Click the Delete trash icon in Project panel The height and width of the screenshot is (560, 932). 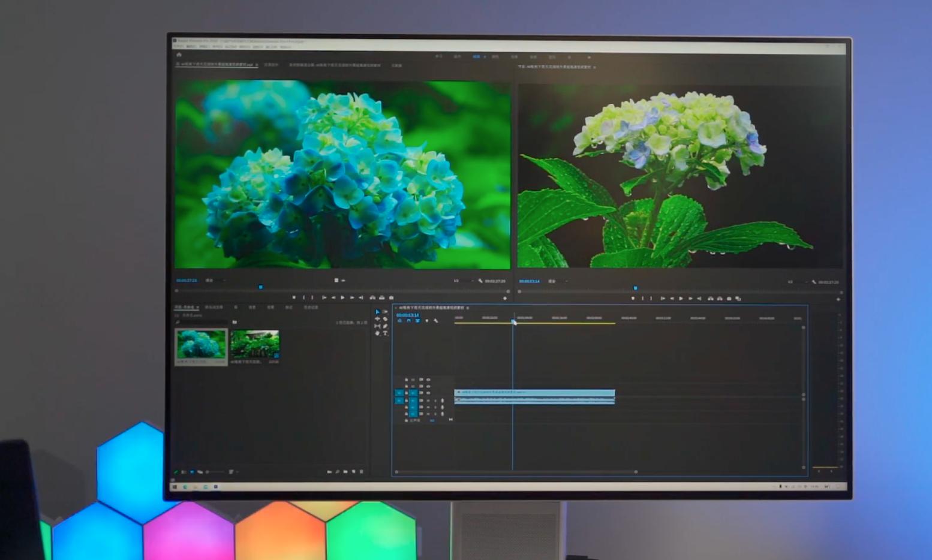(x=361, y=472)
